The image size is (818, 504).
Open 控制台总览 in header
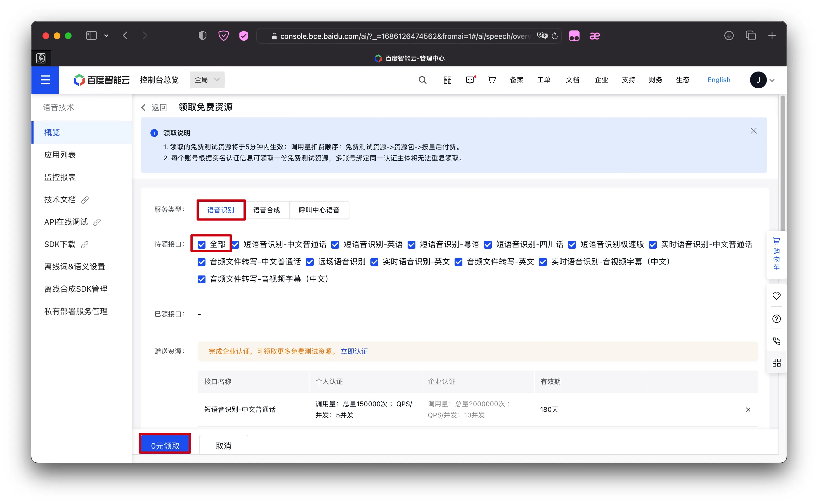159,80
